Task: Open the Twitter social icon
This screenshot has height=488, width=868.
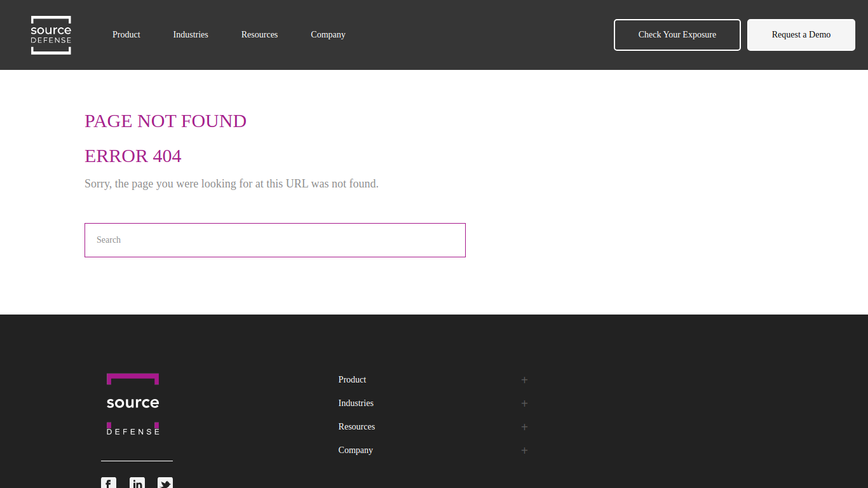Action: pos(165,483)
